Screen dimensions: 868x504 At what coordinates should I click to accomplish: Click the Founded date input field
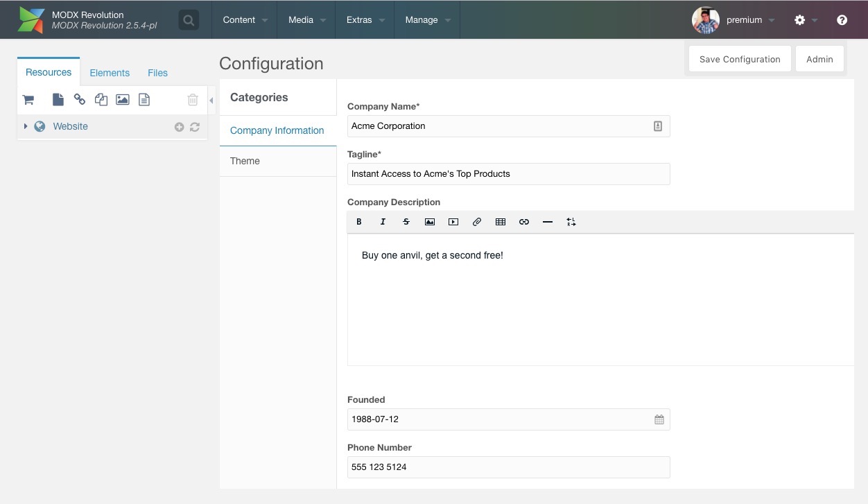click(508, 419)
